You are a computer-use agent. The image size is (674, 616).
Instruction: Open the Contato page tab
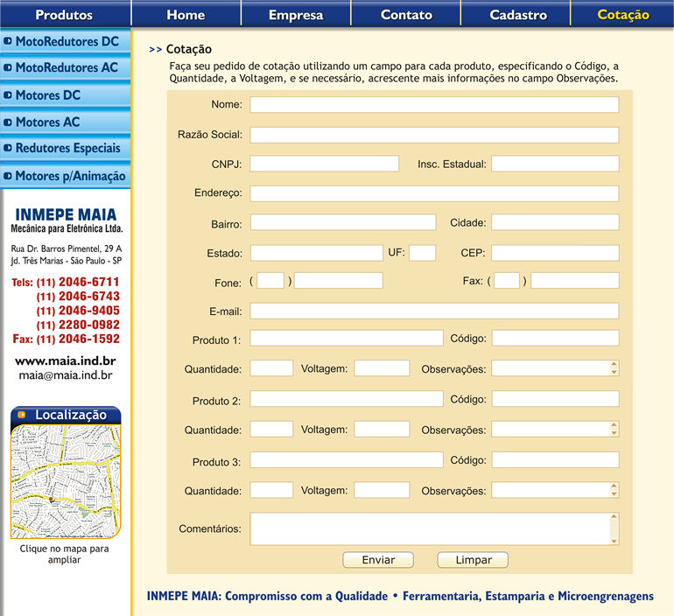coord(406,15)
